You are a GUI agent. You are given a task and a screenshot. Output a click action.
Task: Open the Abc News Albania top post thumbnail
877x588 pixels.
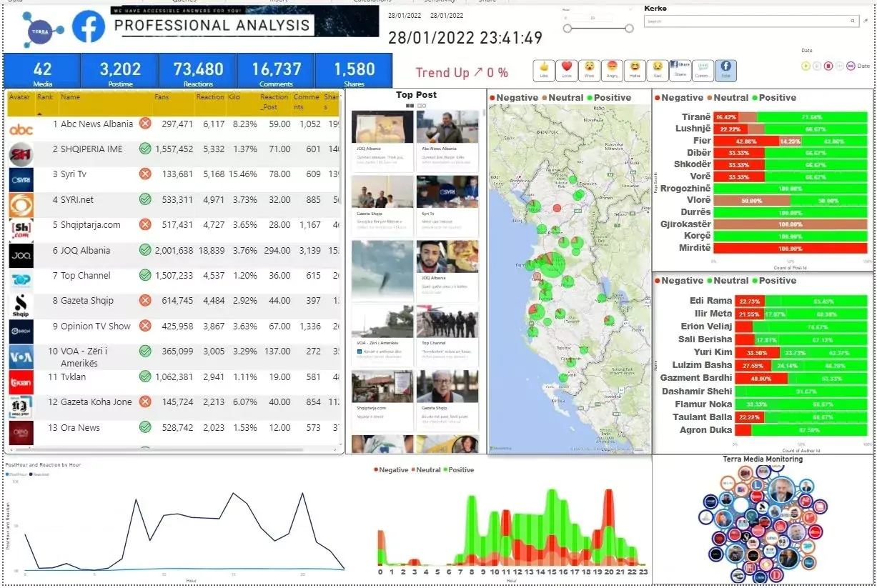tap(447, 127)
